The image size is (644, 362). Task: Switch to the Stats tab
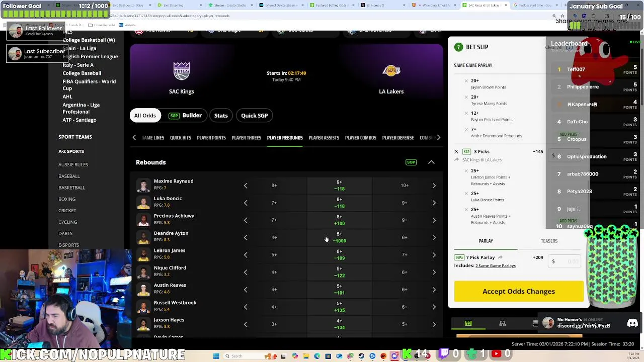(x=221, y=116)
